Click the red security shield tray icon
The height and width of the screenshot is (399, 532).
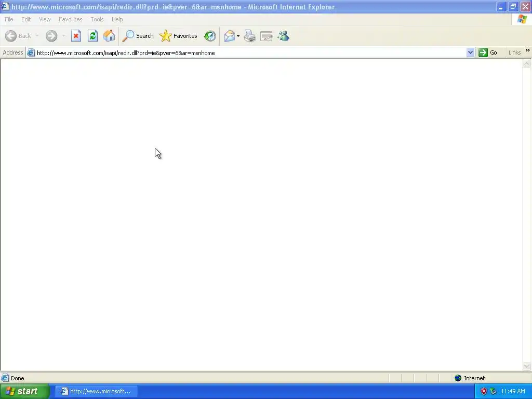pos(484,391)
